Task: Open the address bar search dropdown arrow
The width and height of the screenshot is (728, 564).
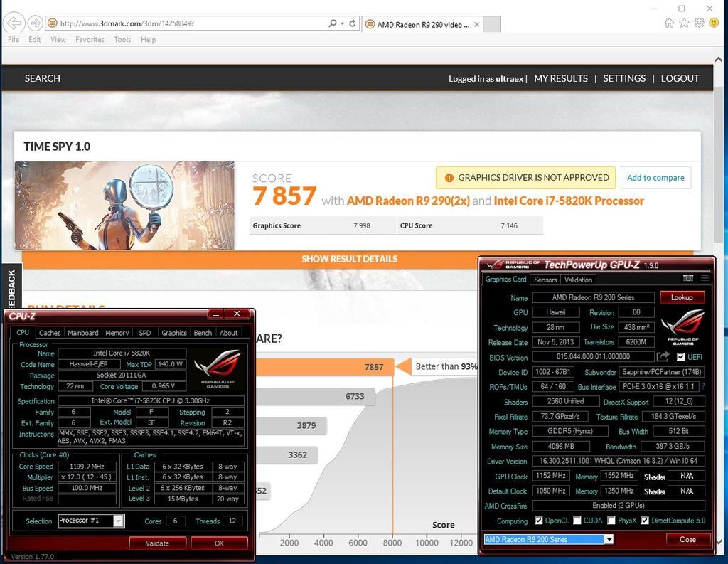Action: click(342, 23)
